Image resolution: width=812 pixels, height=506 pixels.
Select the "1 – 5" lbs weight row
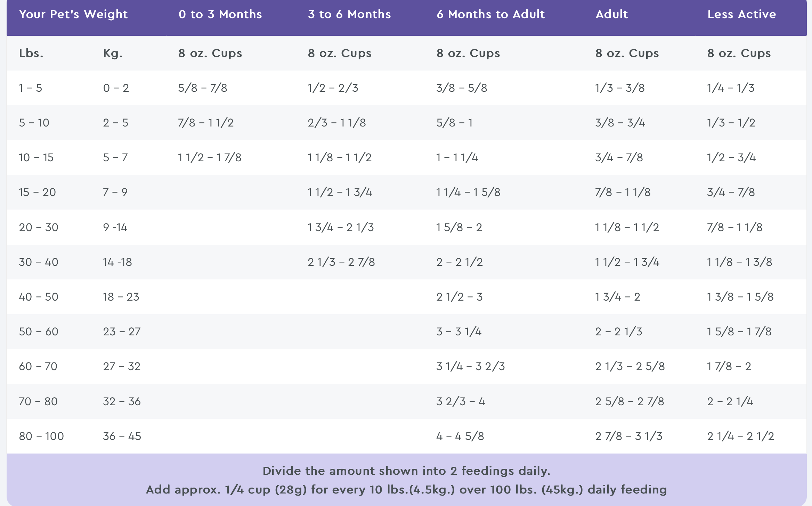(31, 88)
